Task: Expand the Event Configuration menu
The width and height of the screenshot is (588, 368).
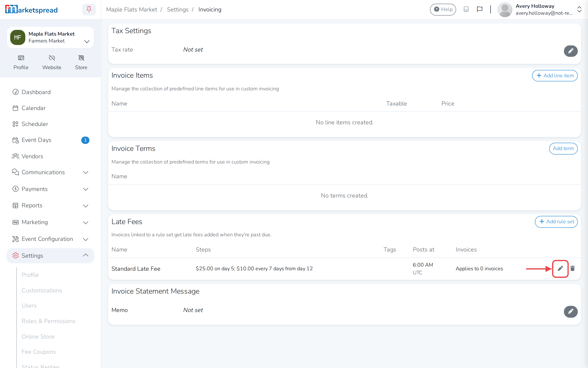Action: click(x=50, y=239)
